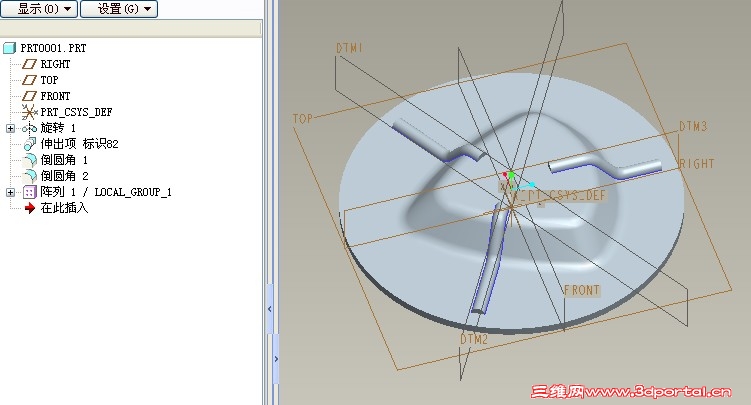Click the extrude icon for 伸出项 标识82

[30, 144]
